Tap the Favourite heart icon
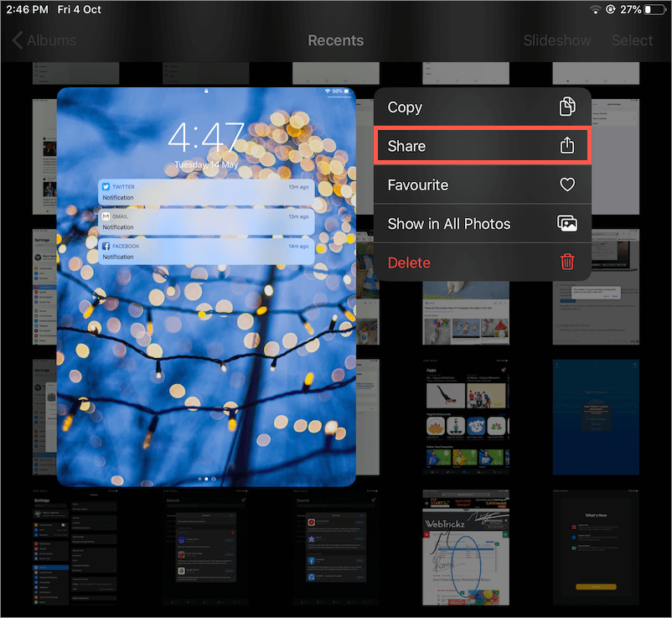The image size is (672, 618). [567, 184]
